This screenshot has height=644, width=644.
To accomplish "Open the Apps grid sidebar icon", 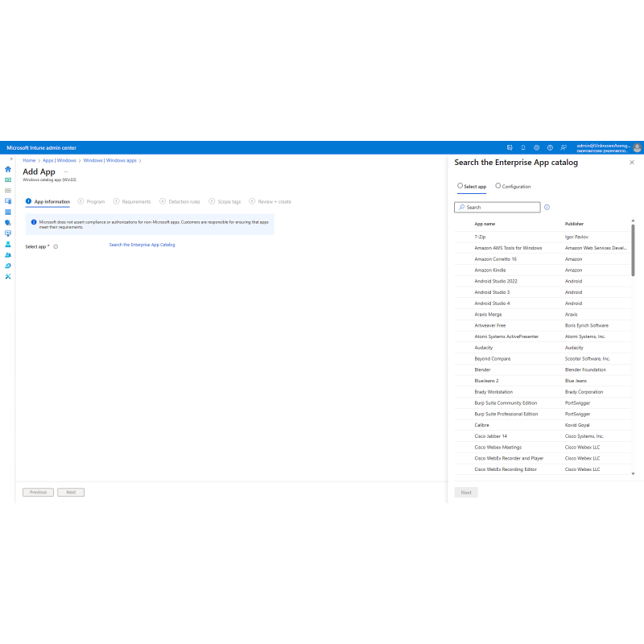I will click(8, 212).
